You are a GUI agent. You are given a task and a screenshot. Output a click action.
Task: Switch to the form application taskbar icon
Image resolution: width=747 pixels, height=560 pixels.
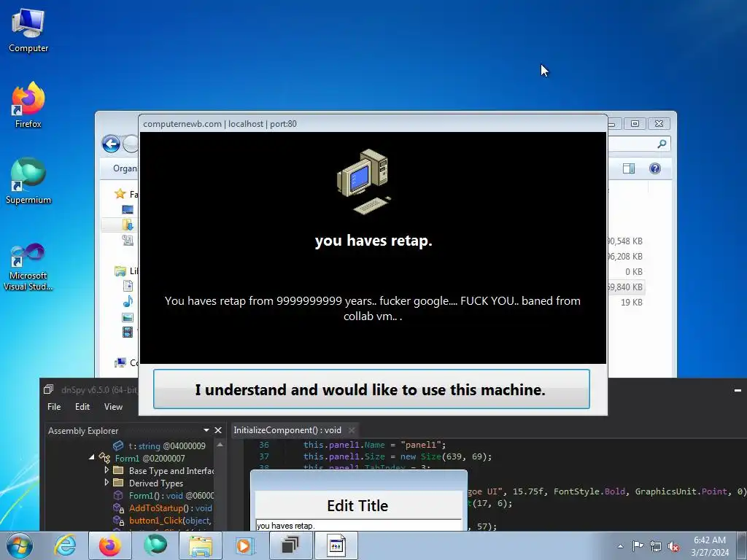coord(336,545)
